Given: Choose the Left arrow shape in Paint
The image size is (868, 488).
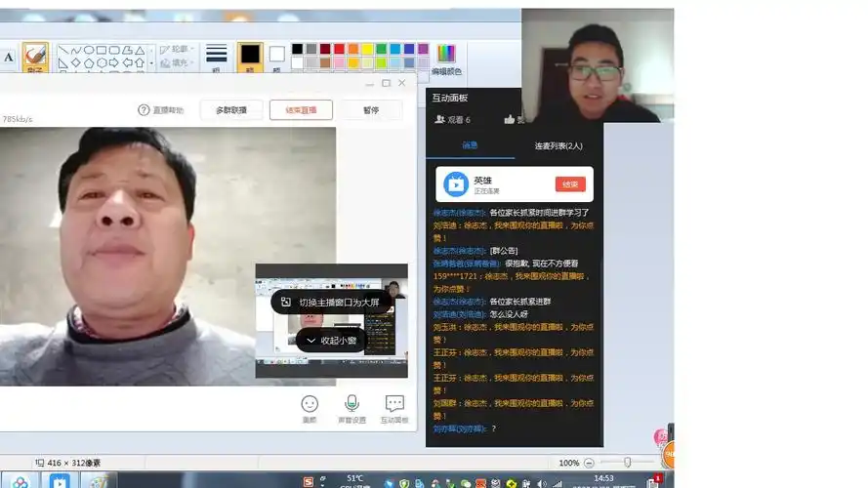Looking at the screenshot, I should point(127,63).
